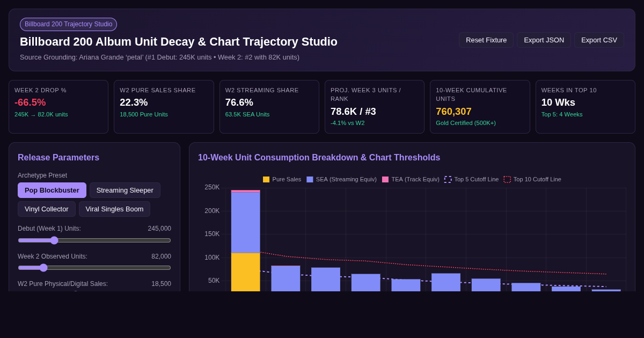
Task: Click the Week 1 pure sales yellow bar
Action: [245, 272]
